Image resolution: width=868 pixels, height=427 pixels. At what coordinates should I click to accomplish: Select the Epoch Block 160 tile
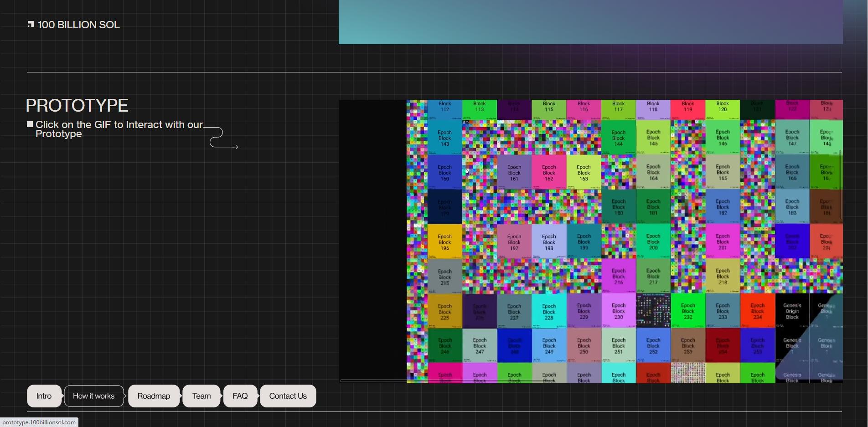(444, 172)
